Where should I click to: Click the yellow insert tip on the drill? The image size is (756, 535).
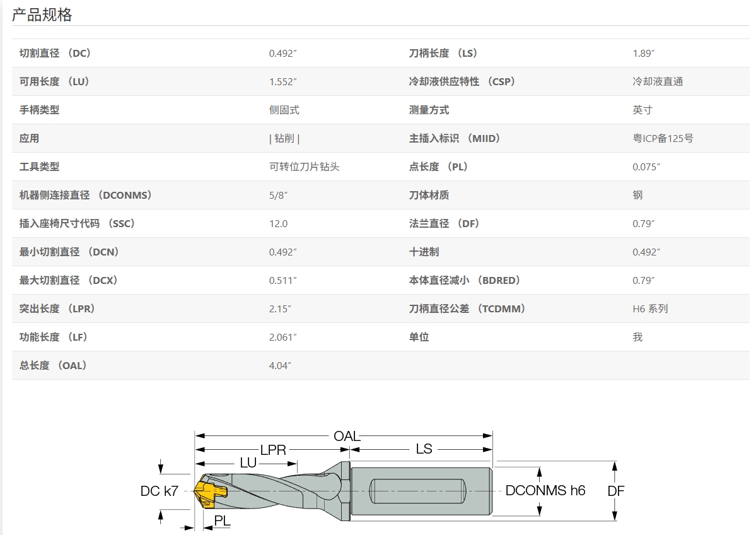pyautogui.click(x=207, y=493)
